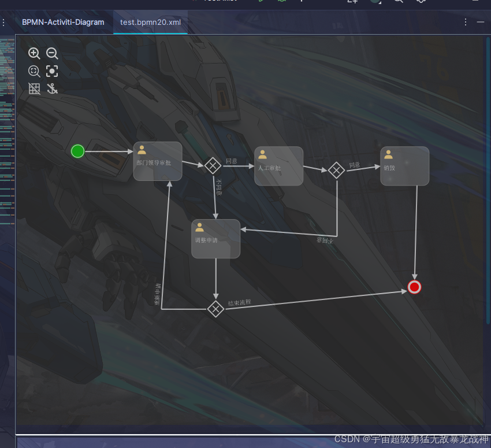Hide the tool window with the dash button
The width and height of the screenshot is (491, 448).
[481, 22]
